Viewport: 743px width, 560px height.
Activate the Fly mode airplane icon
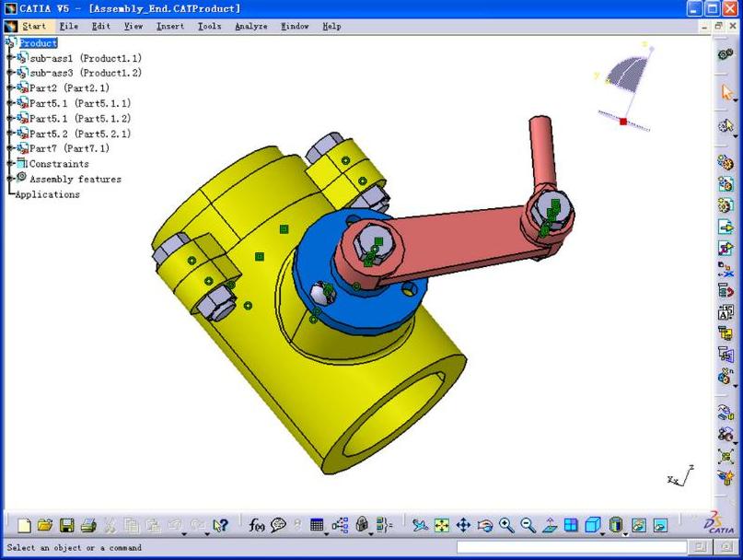tap(419, 525)
